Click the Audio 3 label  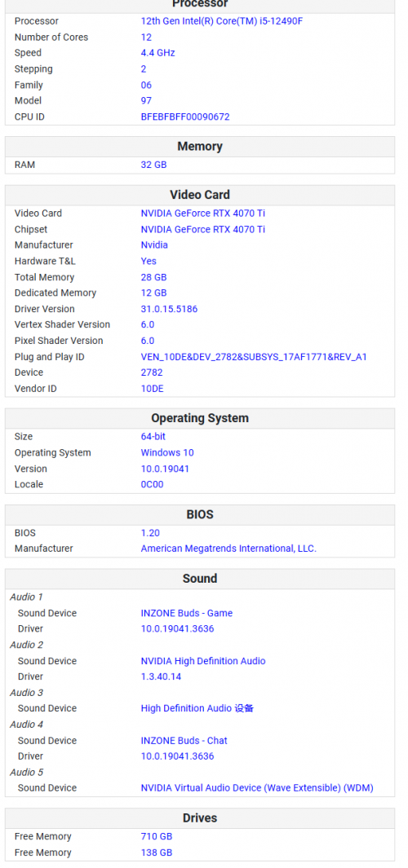pos(26,693)
